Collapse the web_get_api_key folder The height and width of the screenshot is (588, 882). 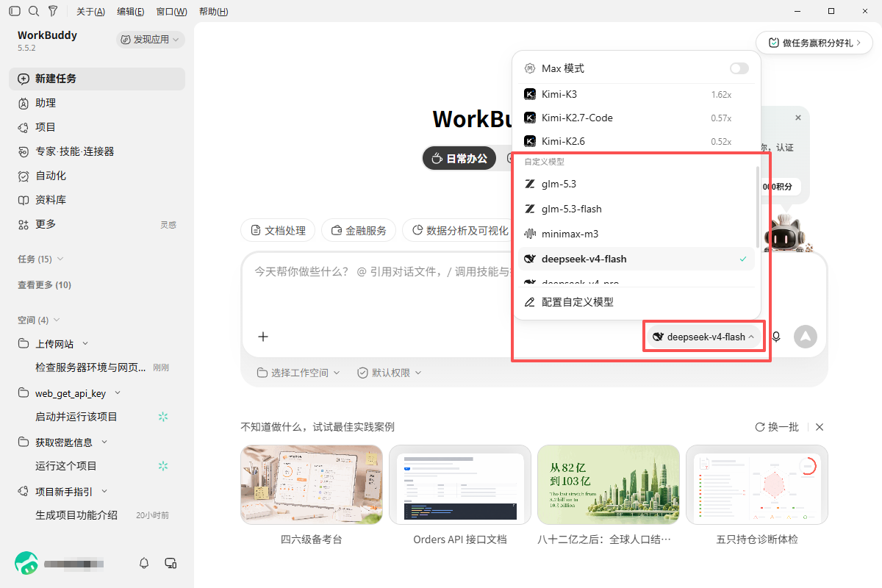[118, 393]
